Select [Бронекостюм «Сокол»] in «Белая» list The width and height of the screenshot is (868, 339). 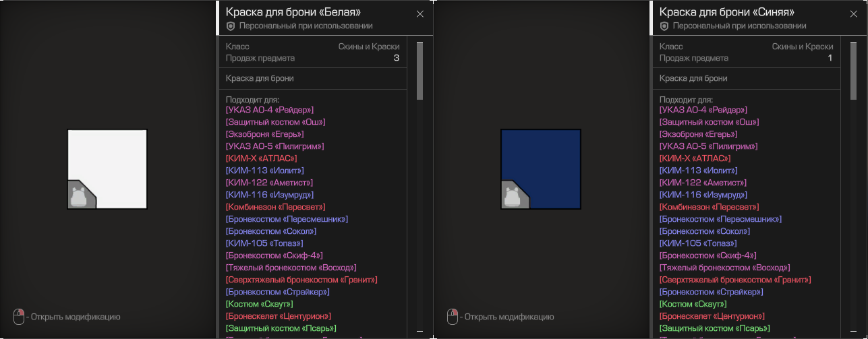pos(271,231)
